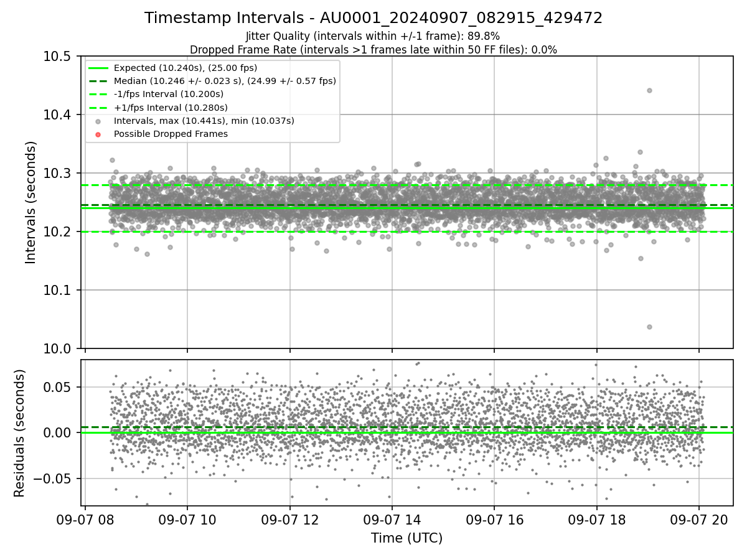Click the 'Time (UTC)' x-axis label
This screenshot has height=560, width=747.
406,538
